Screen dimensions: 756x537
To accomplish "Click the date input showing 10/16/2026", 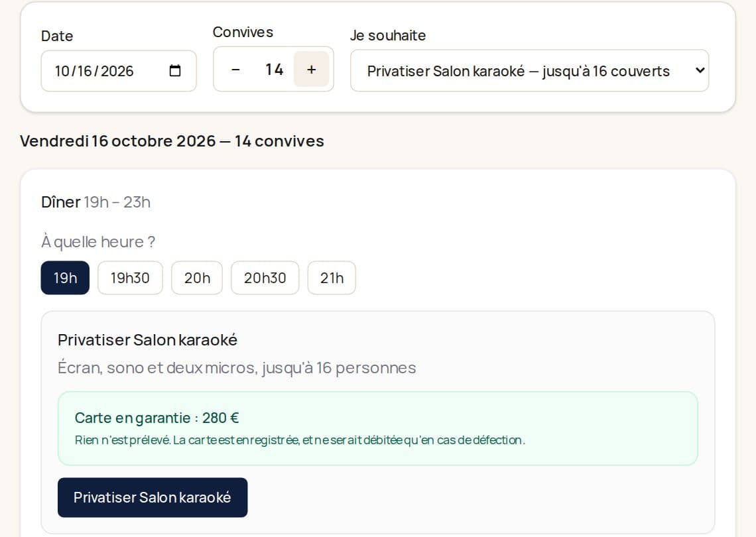I will point(119,71).
